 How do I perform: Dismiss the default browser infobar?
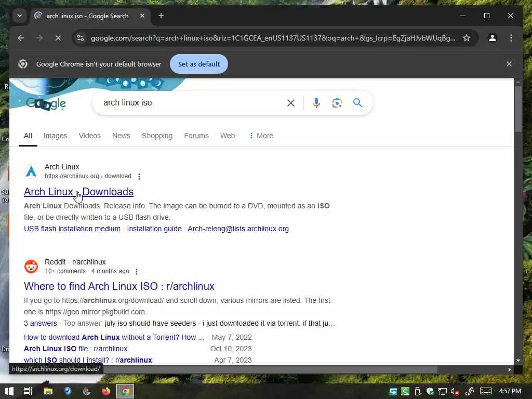pyautogui.click(x=509, y=64)
